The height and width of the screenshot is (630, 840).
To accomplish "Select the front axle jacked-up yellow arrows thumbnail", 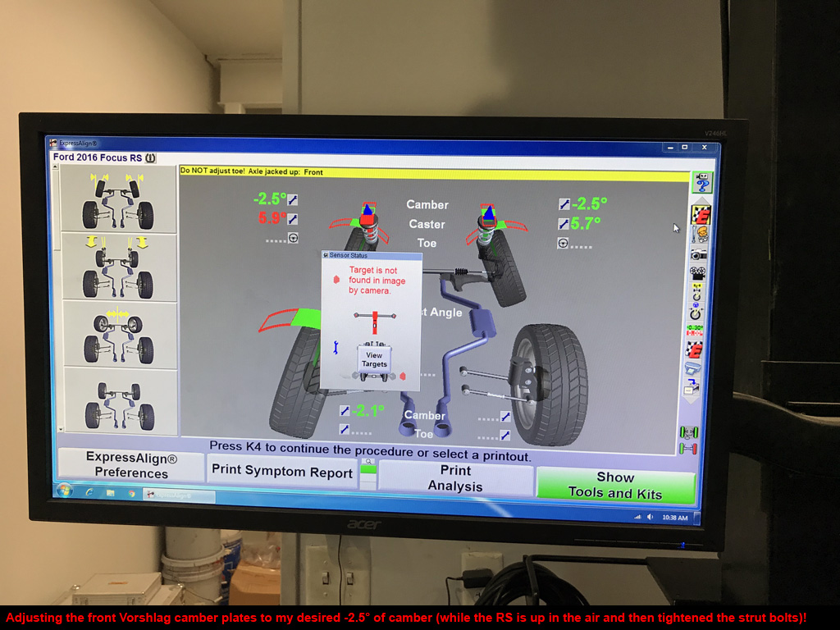I will pos(119,267).
